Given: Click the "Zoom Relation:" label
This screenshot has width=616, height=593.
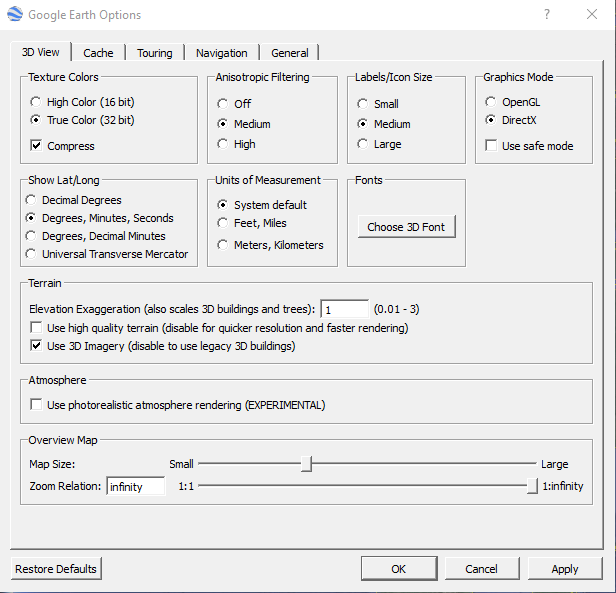Looking at the screenshot, I should (65, 486).
